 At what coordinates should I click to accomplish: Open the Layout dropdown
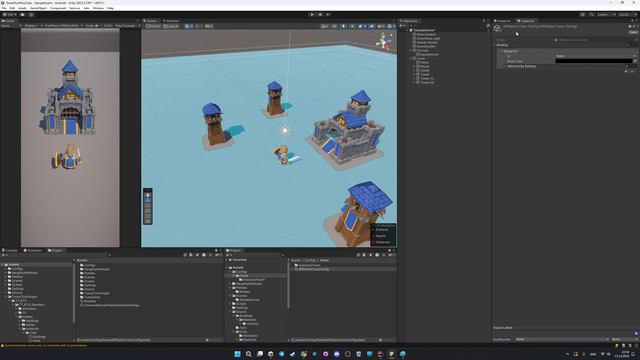point(626,15)
